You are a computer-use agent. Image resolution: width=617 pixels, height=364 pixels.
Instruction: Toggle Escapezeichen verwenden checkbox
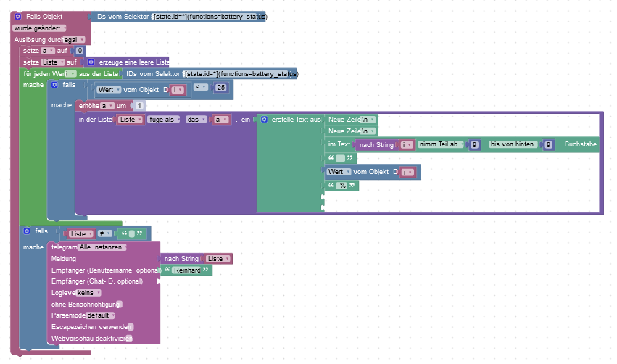[x=131, y=327]
